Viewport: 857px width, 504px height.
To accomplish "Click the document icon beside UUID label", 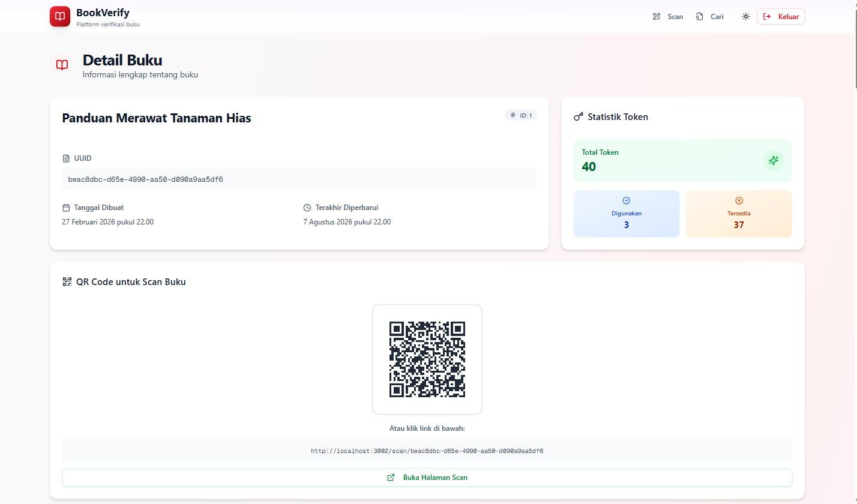I will coord(66,158).
